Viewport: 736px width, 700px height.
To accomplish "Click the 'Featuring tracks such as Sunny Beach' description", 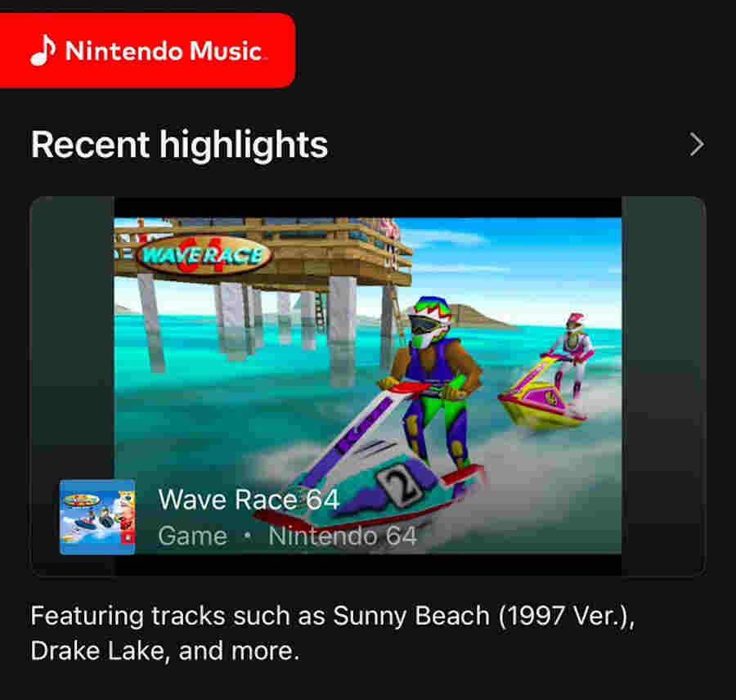I will (332, 616).
